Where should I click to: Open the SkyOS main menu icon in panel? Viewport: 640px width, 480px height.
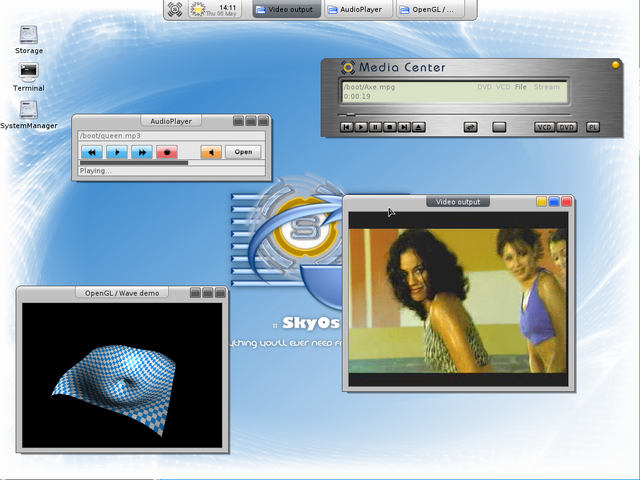tap(175, 9)
